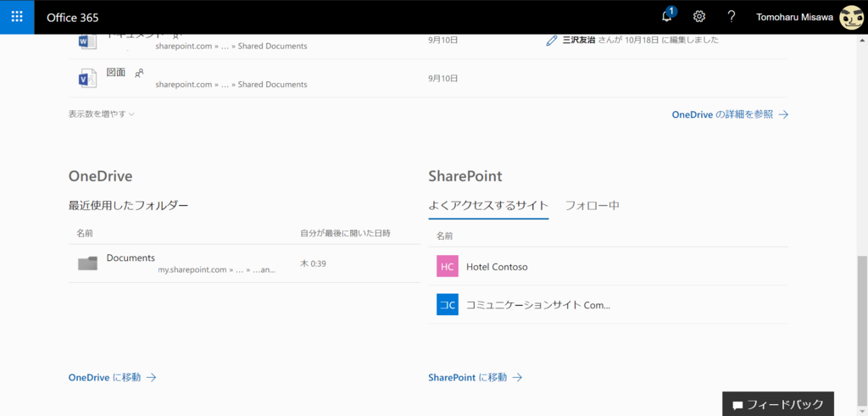Click the 自分が最後に開いた日時 column header
Viewport: 868px width, 416px height.
[x=346, y=234]
